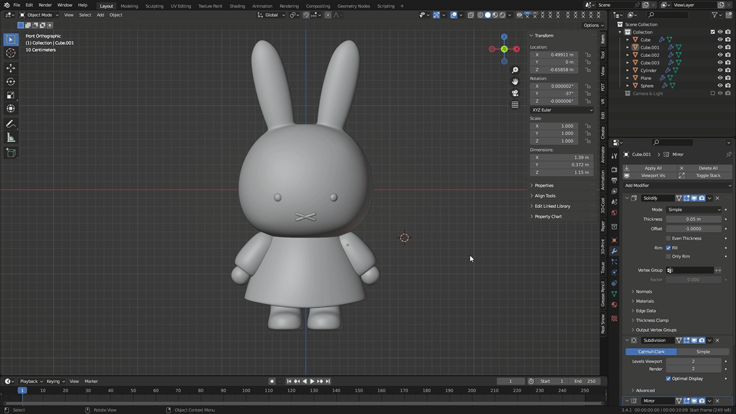Screen dimensions: 736x414
Task: Select the Annotate tool
Action: 11,124
